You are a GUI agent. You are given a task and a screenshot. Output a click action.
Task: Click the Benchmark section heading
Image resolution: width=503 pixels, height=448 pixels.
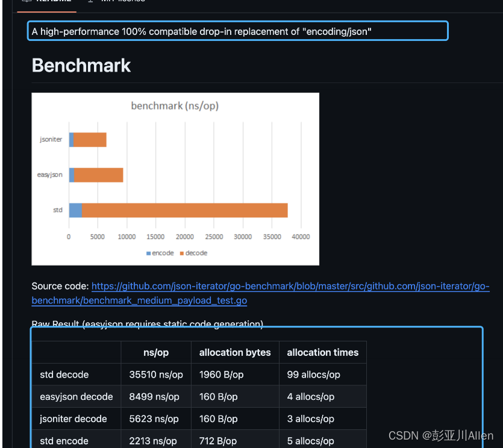[81, 65]
